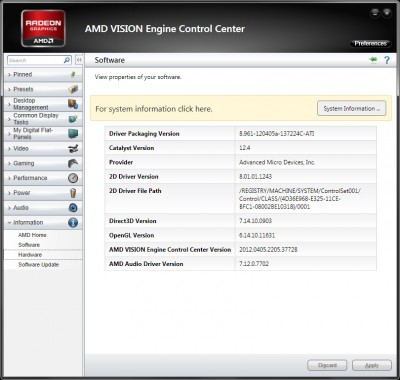Open the Preferences menu
The width and height of the screenshot is (400, 380).
click(x=370, y=43)
